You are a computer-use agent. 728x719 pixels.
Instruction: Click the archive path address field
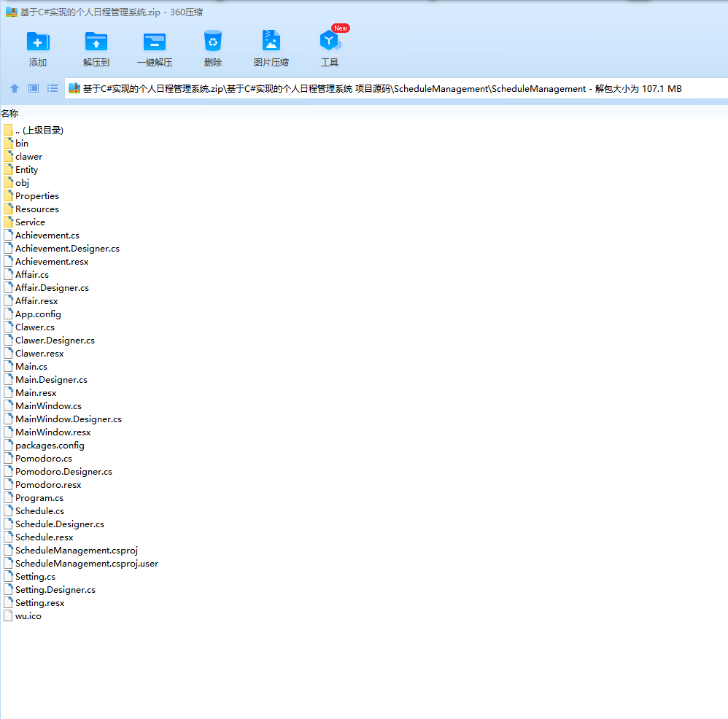click(395, 89)
